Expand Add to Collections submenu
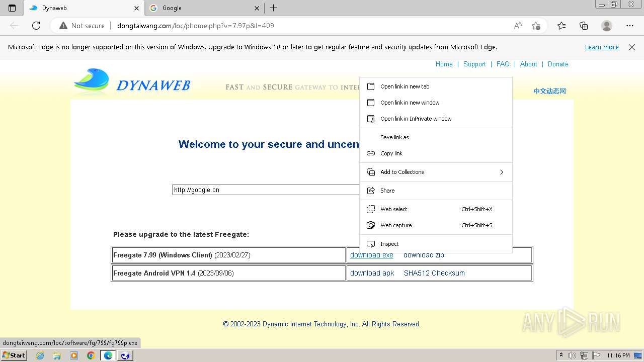 click(436, 172)
